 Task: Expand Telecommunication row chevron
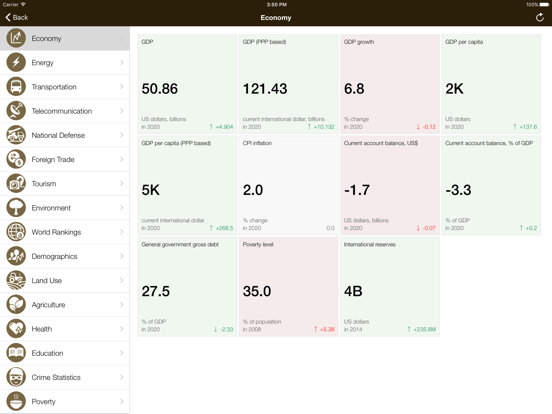click(122, 111)
